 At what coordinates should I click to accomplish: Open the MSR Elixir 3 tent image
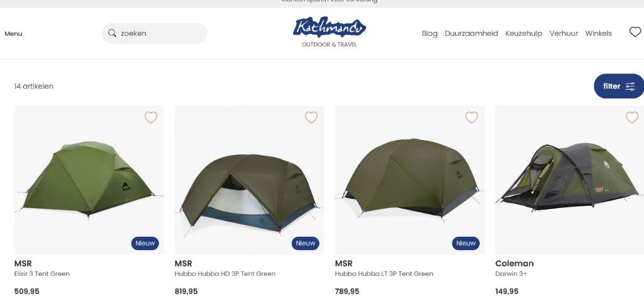coord(89,180)
